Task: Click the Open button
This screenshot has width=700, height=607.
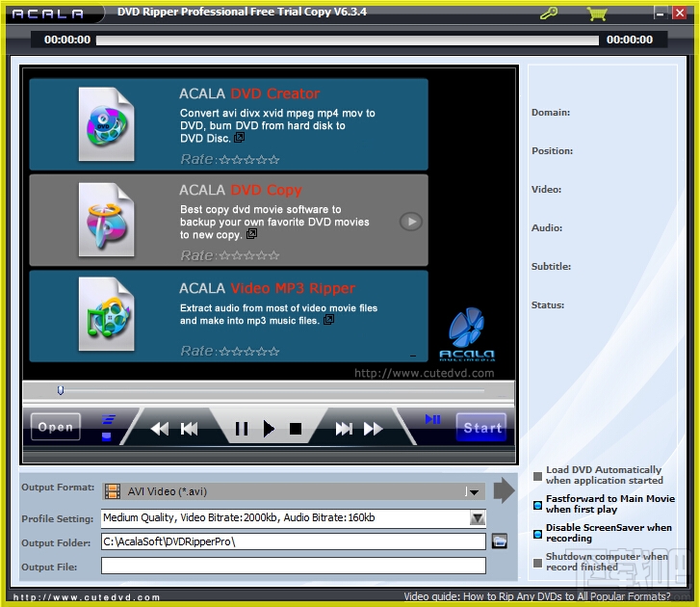Action: point(56,427)
